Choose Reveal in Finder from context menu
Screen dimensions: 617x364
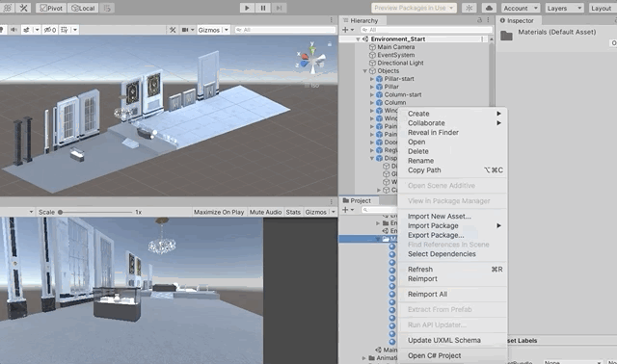point(433,133)
